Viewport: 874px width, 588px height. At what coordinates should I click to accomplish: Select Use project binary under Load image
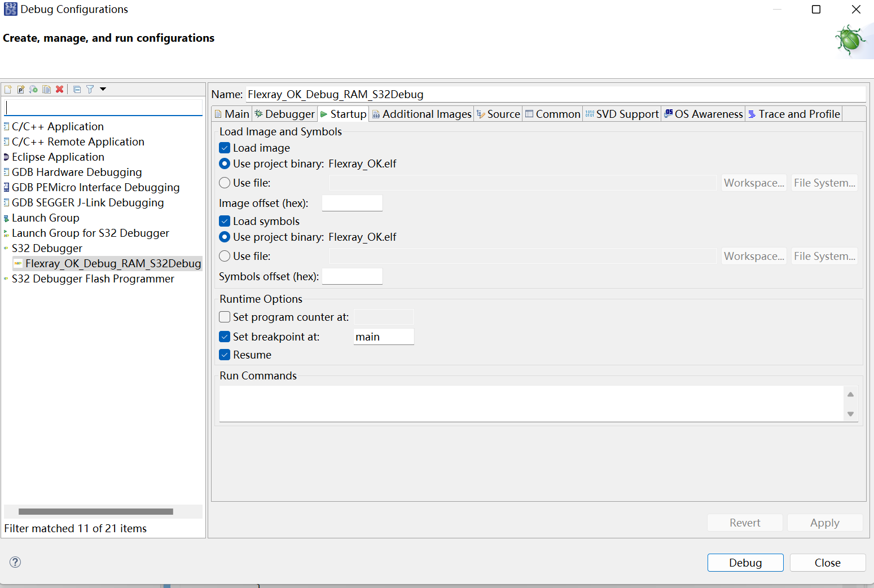click(x=225, y=163)
